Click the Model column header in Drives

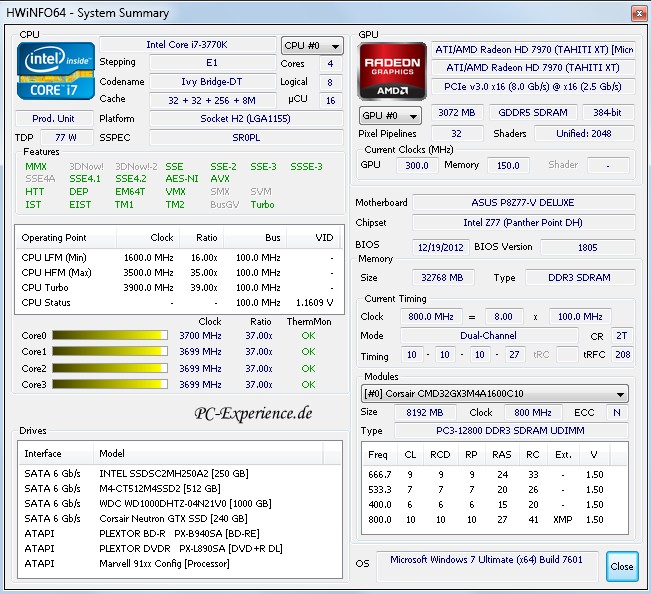[x=208, y=453]
